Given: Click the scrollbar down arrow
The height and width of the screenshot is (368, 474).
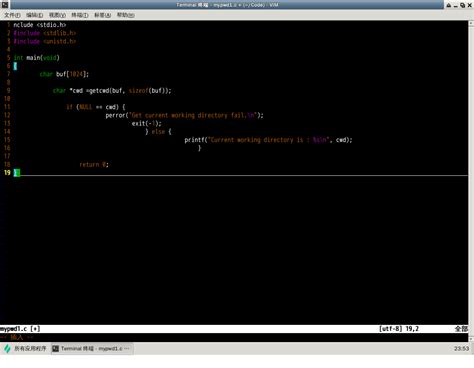Looking at the screenshot, I should pos(471,339).
